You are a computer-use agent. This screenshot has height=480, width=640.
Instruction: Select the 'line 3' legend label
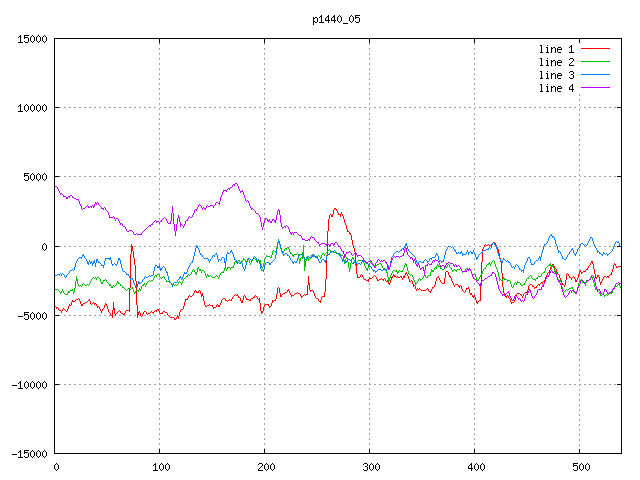[x=556, y=76]
